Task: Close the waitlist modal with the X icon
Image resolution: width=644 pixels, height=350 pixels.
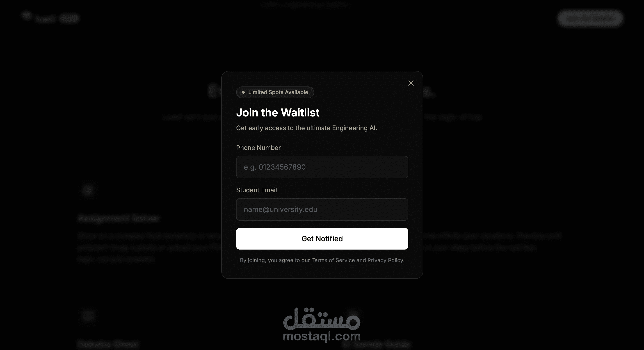Action: pyautogui.click(x=411, y=83)
